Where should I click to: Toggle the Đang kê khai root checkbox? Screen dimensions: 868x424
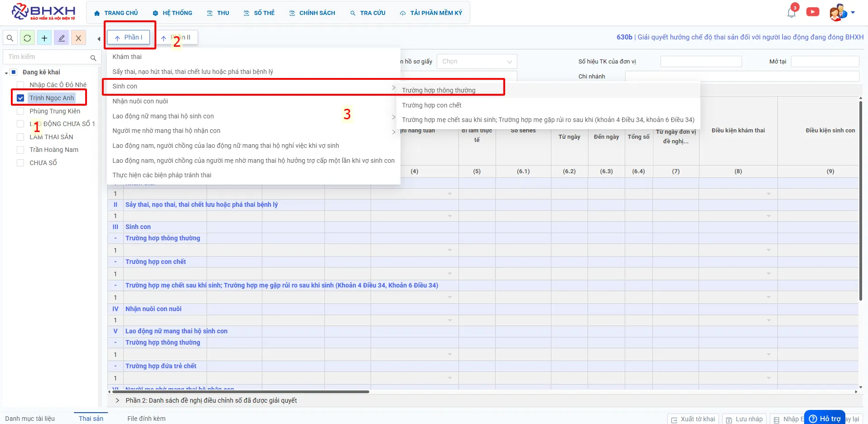coord(14,72)
